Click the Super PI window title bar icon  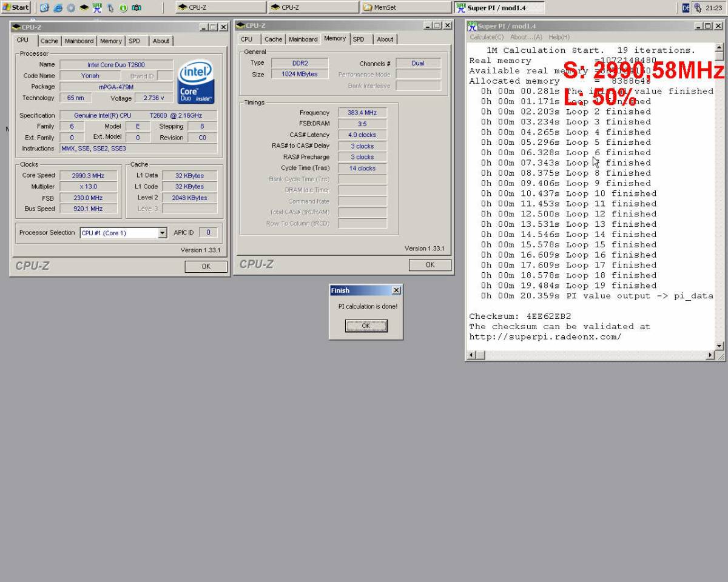click(x=473, y=26)
